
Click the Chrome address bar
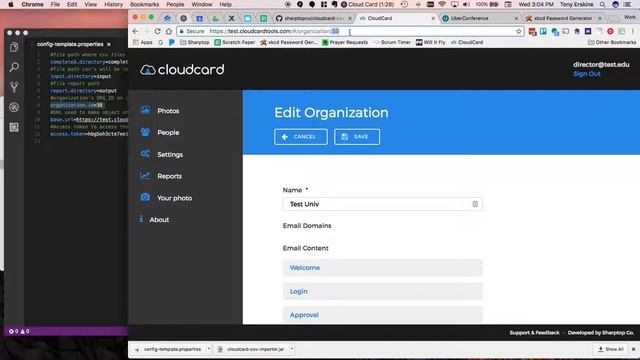351,31
